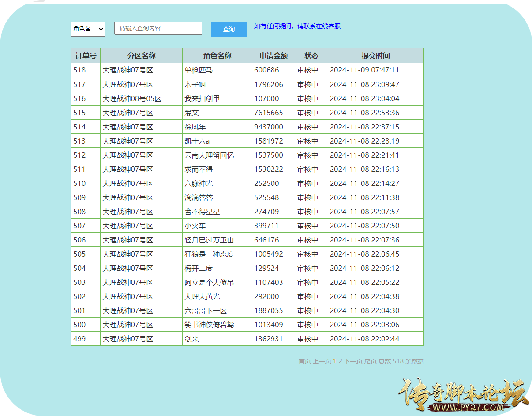Click the 状态 column header
This screenshot has height=416, width=532.
[x=311, y=56]
